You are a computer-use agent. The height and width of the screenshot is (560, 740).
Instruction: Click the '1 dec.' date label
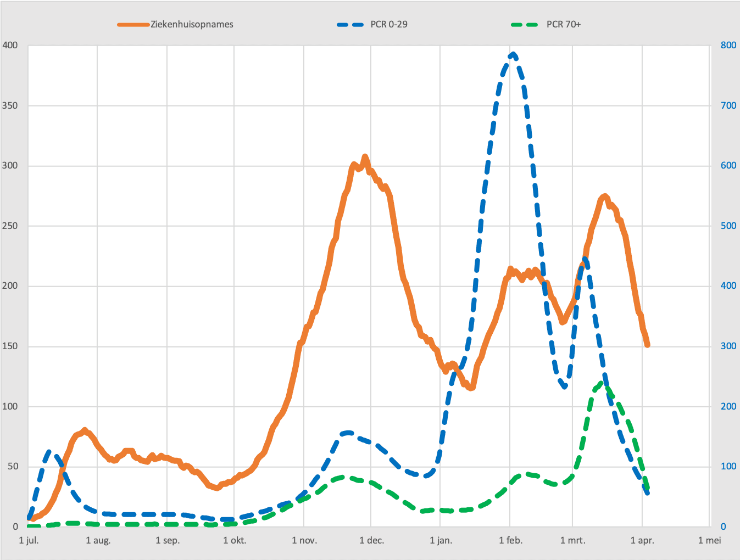pos(371,541)
